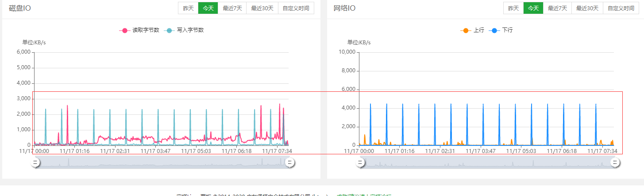Click the 网络IO panel title
The image size is (644, 196).
tap(344, 8)
